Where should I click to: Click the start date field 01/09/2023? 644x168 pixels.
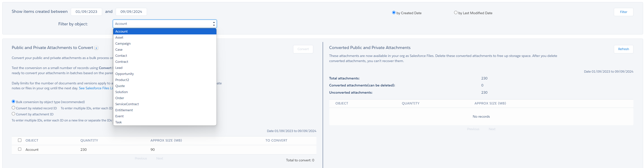pyautogui.click(x=86, y=12)
